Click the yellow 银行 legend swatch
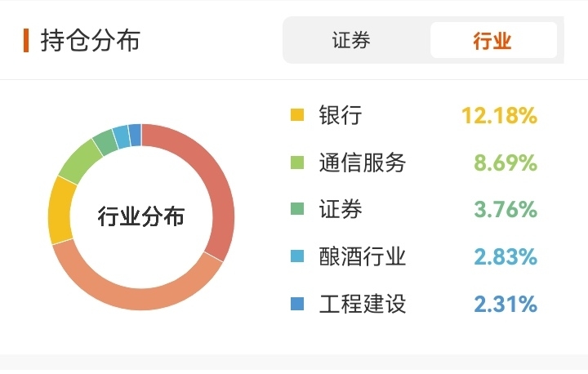588x374 pixels. click(297, 115)
